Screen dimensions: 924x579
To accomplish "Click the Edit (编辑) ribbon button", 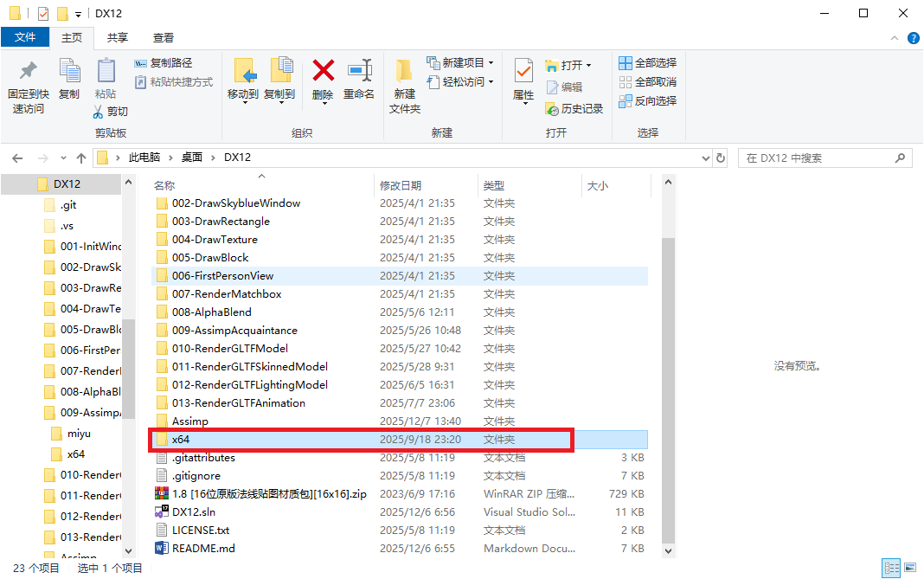I will (x=565, y=87).
